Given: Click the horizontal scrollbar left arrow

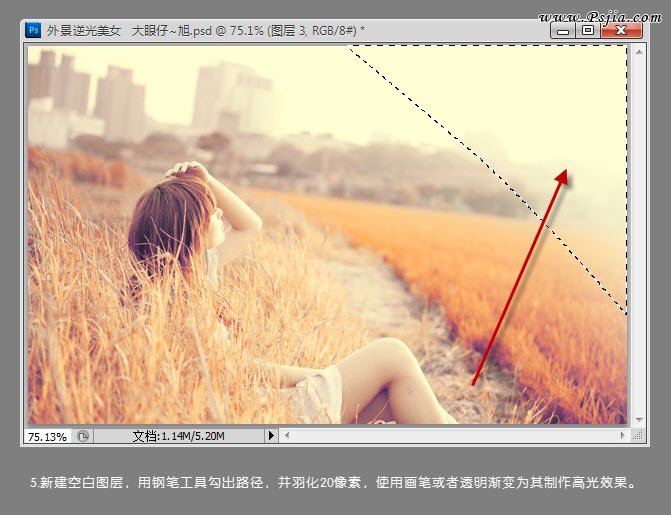Looking at the screenshot, I should (x=287, y=436).
